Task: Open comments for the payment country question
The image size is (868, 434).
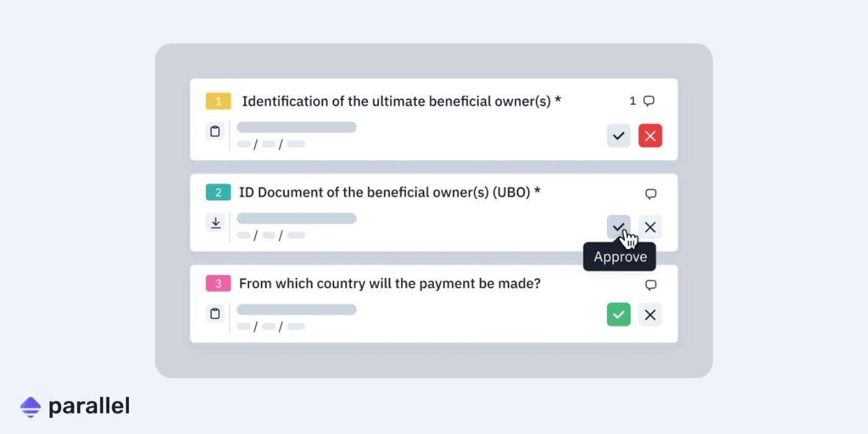Action: (650, 285)
